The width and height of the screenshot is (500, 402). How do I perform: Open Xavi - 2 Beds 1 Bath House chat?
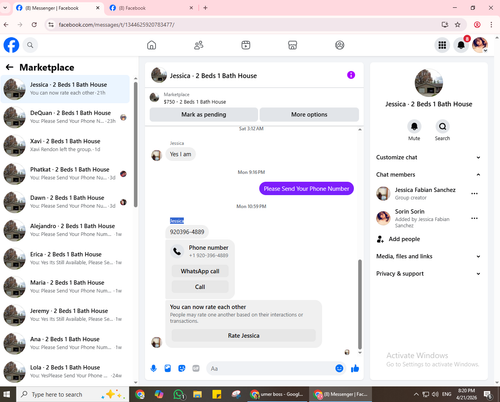65,145
